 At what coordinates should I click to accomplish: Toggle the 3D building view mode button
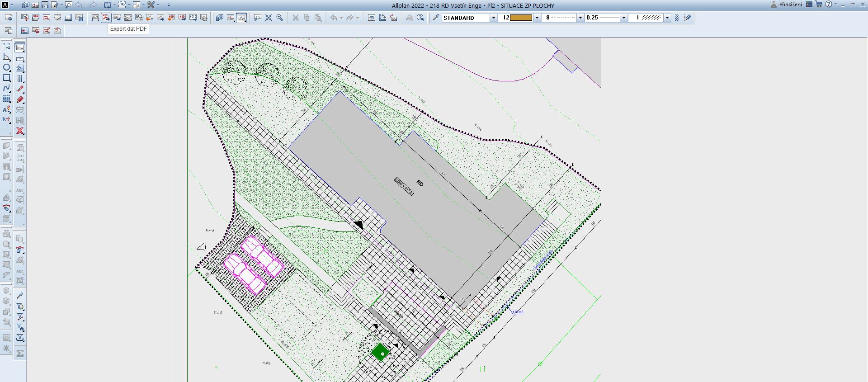219,18
